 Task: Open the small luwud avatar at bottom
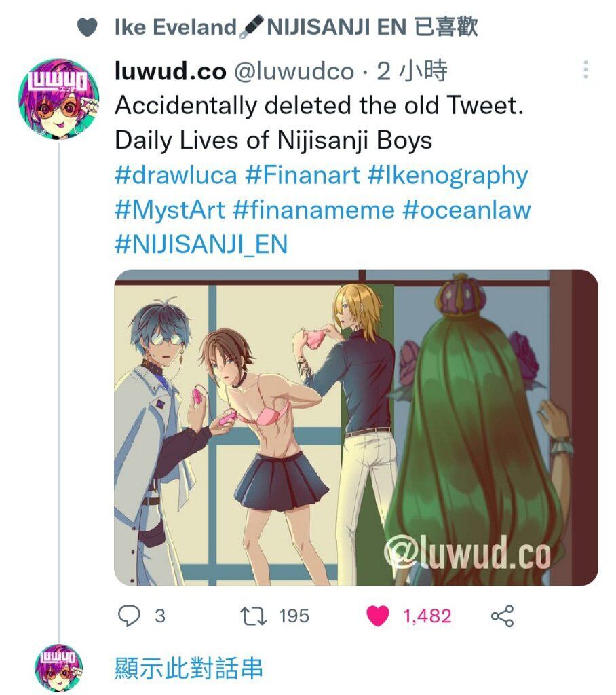(59, 667)
